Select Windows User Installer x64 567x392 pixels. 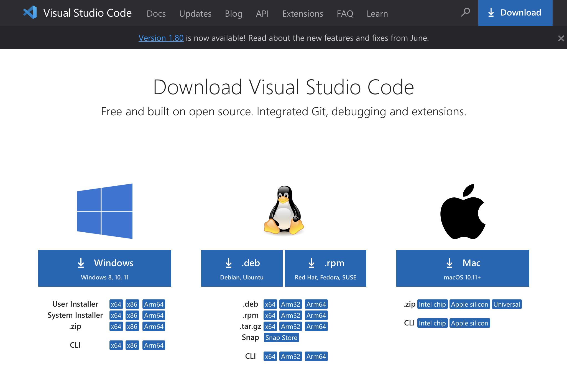click(116, 304)
